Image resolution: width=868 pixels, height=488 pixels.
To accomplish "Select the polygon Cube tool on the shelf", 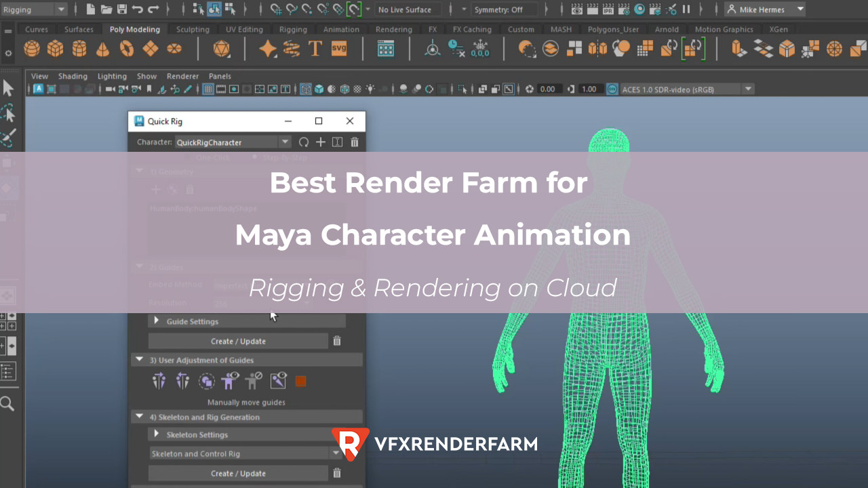I will (55, 48).
